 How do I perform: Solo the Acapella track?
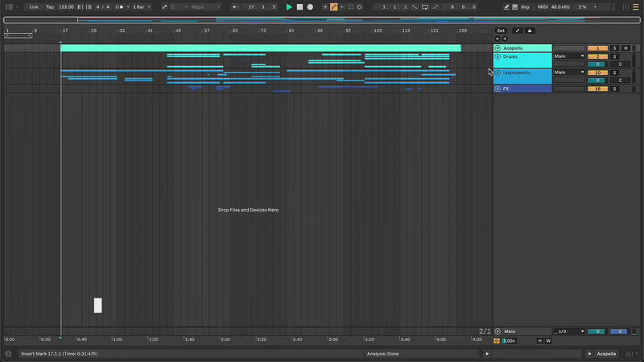tap(614, 48)
